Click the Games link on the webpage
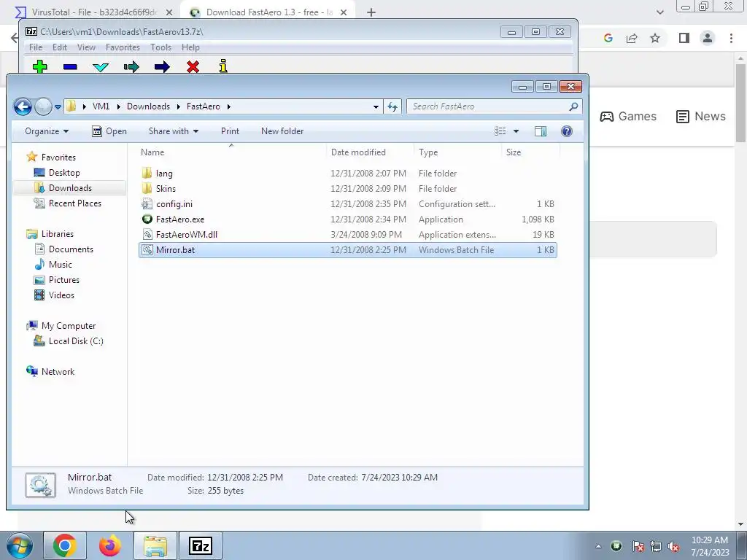 pyautogui.click(x=628, y=116)
